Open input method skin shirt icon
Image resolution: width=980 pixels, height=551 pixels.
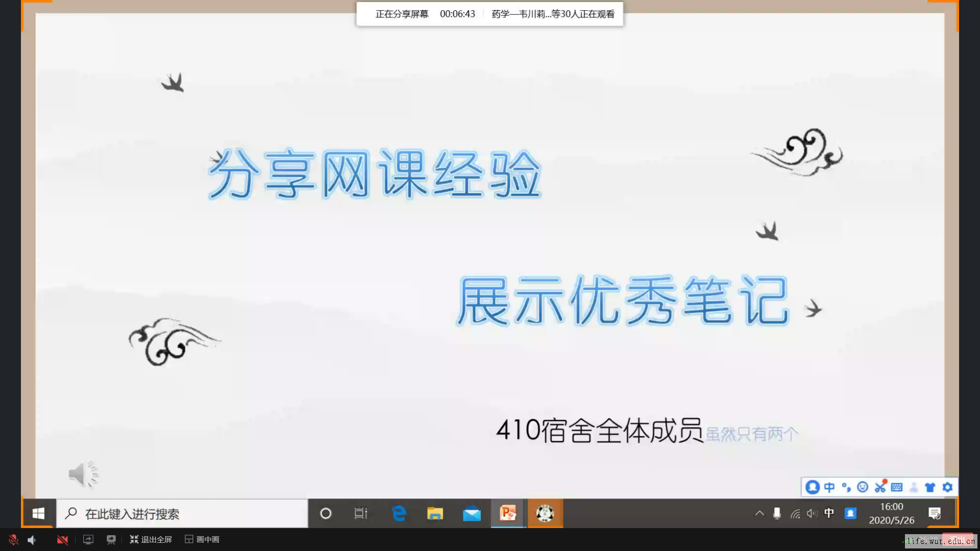pyautogui.click(x=930, y=487)
